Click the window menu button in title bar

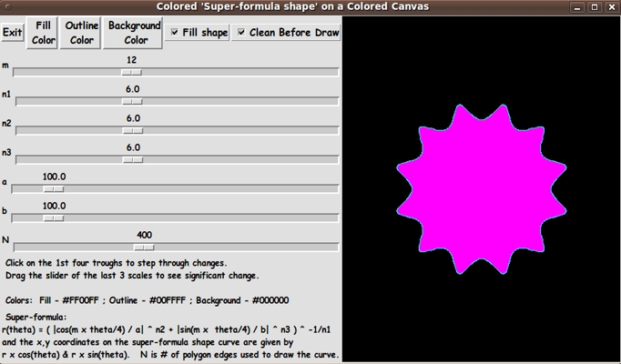tap(9, 6)
